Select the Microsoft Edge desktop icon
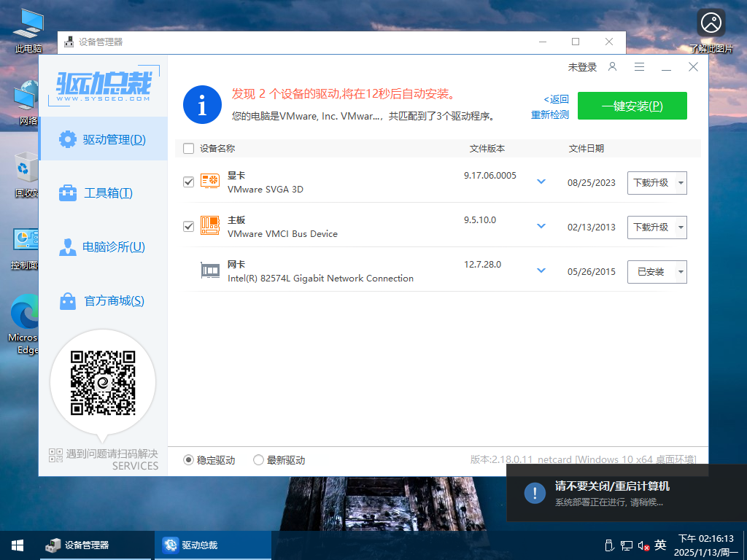The width and height of the screenshot is (747, 560). point(24,324)
